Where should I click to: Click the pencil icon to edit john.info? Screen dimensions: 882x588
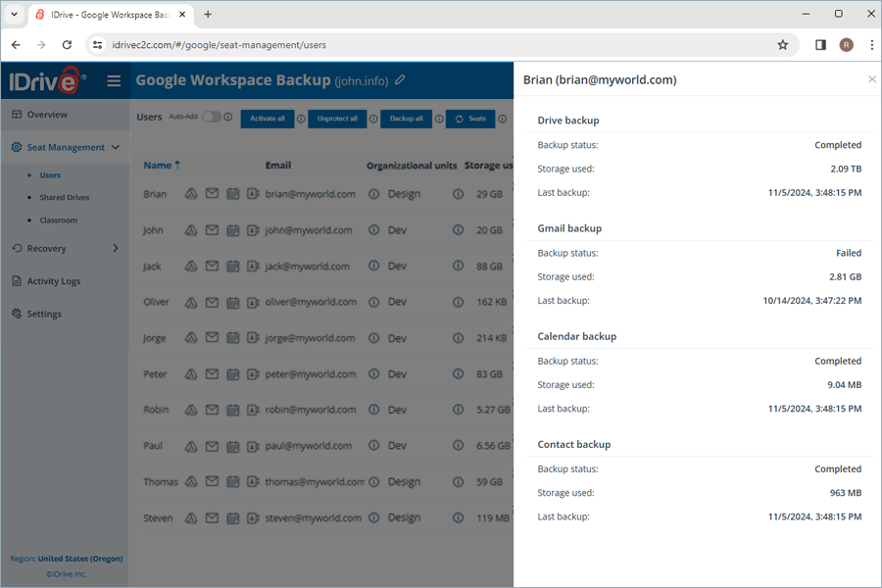coord(399,81)
